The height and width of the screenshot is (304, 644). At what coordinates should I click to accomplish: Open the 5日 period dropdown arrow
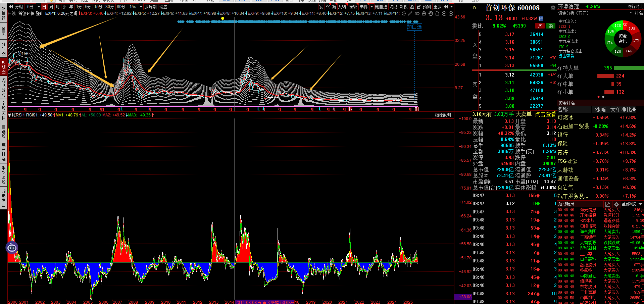tap(38, 7)
